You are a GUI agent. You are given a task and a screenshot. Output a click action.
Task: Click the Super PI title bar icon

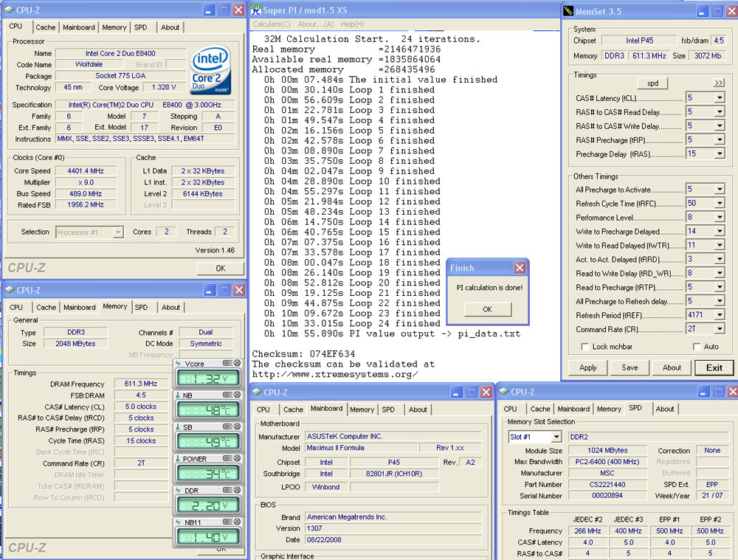(255, 10)
